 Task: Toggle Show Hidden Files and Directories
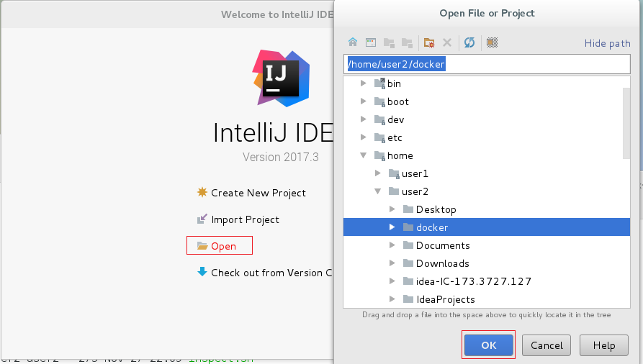click(x=492, y=42)
